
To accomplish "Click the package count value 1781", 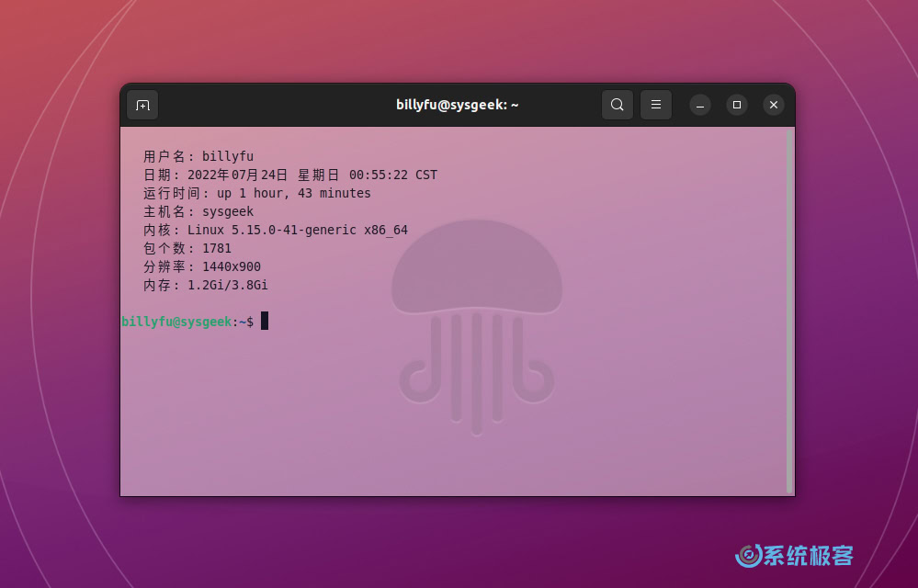I will coord(217,249).
